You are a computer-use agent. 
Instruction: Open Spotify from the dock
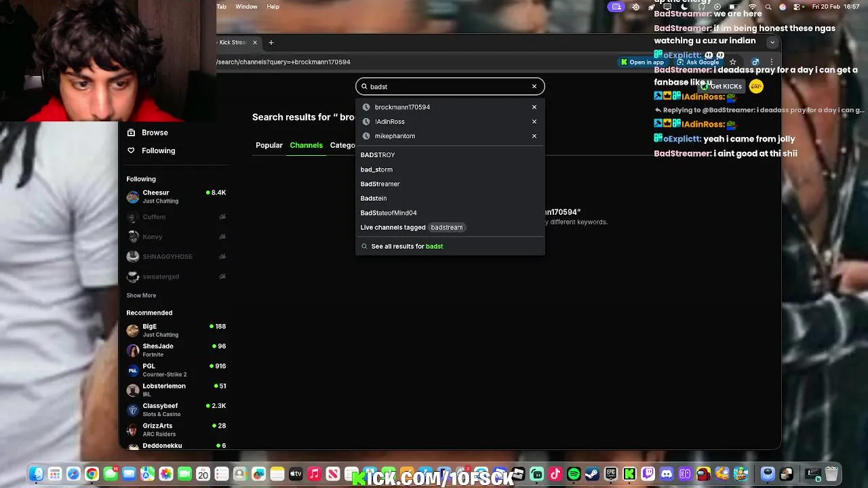click(574, 474)
